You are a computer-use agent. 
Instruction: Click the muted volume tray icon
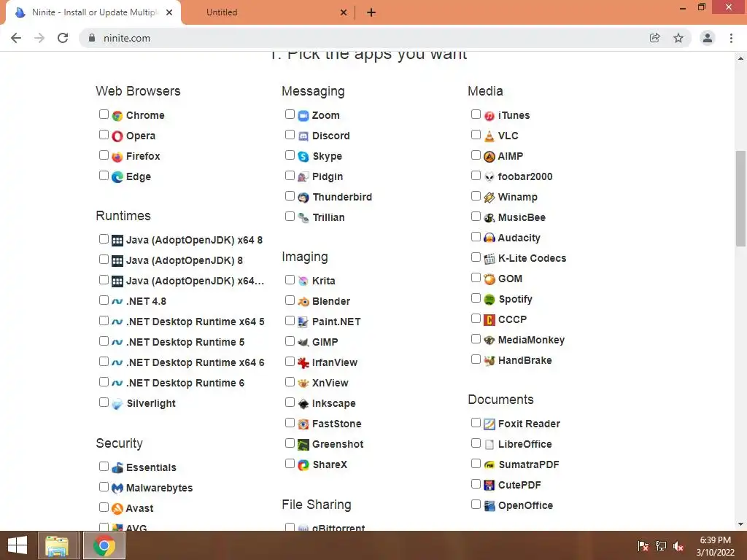678,545
